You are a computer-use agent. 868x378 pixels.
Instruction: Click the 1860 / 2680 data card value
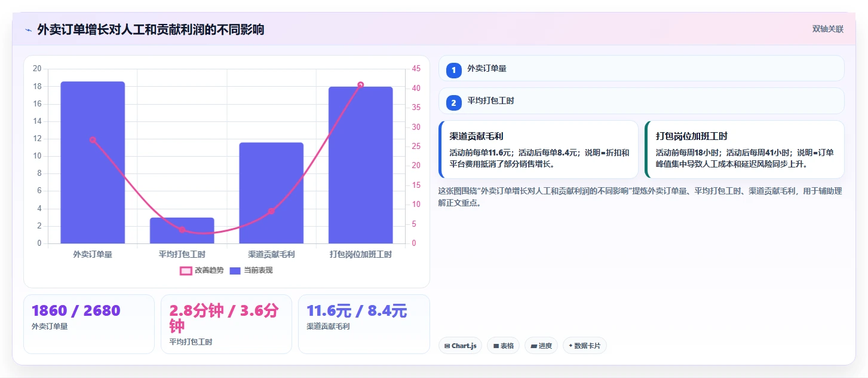(x=76, y=311)
